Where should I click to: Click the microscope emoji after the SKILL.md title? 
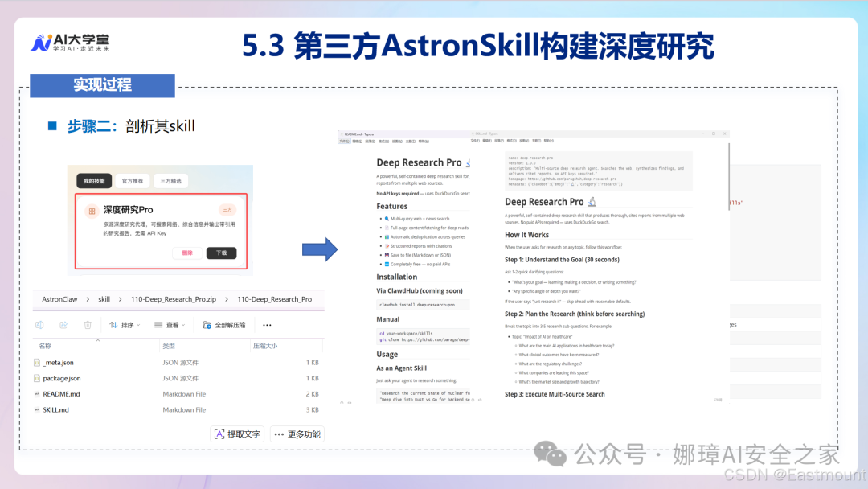(x=592, y=202)
